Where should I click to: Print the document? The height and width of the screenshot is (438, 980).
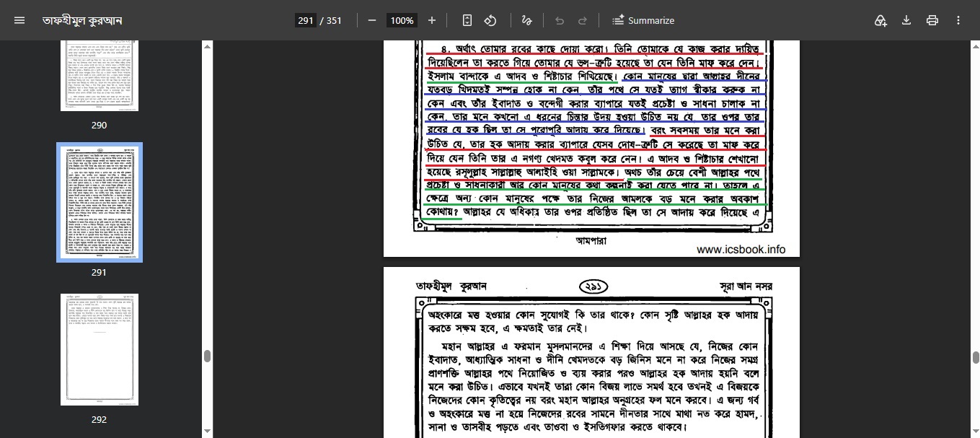(x=932, y=20)
